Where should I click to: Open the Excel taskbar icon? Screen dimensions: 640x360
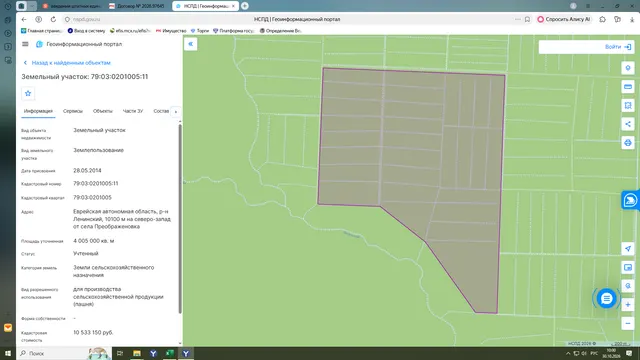[x=169, y=353]
